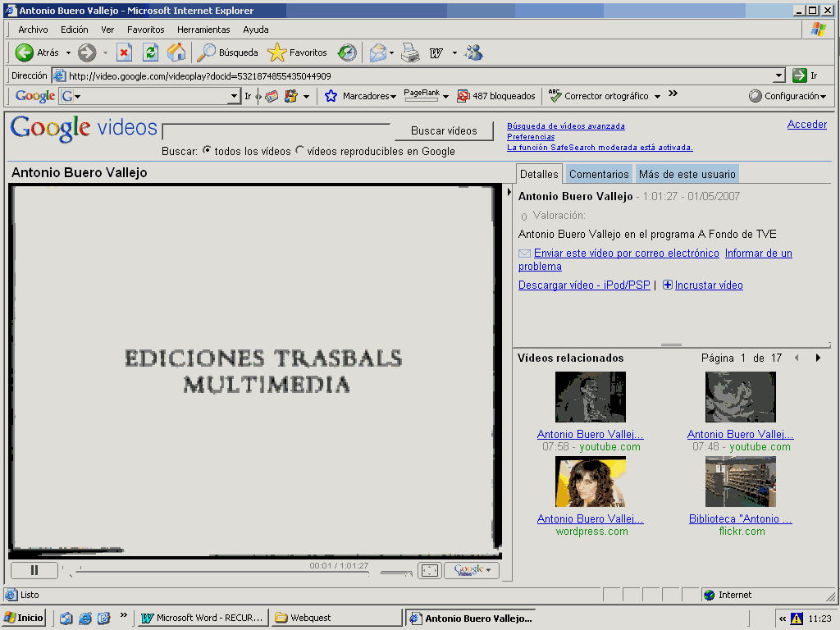Expand Corrector ortográfico dropdown arrow

[657, 97]
